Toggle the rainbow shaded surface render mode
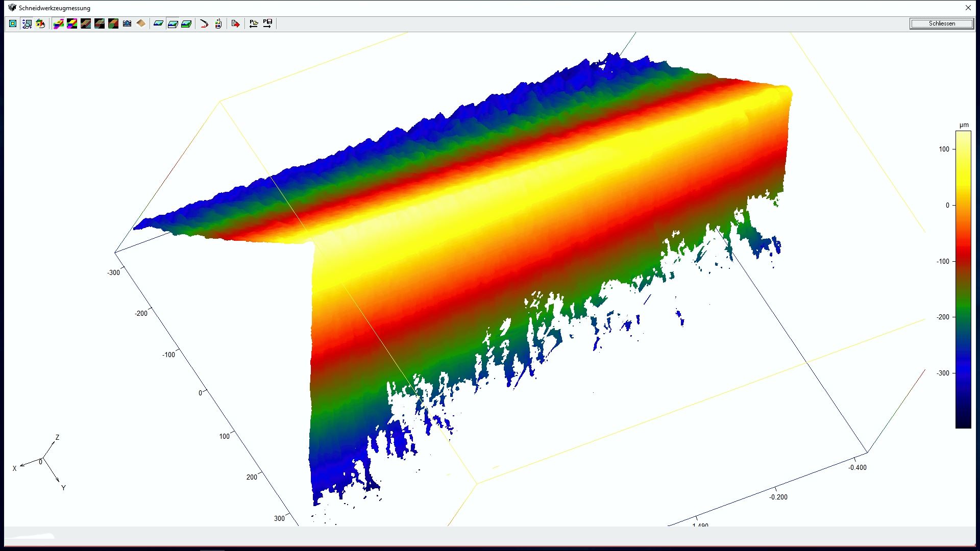The height and width of the screenshot is (551, 980). coord(58,23)
